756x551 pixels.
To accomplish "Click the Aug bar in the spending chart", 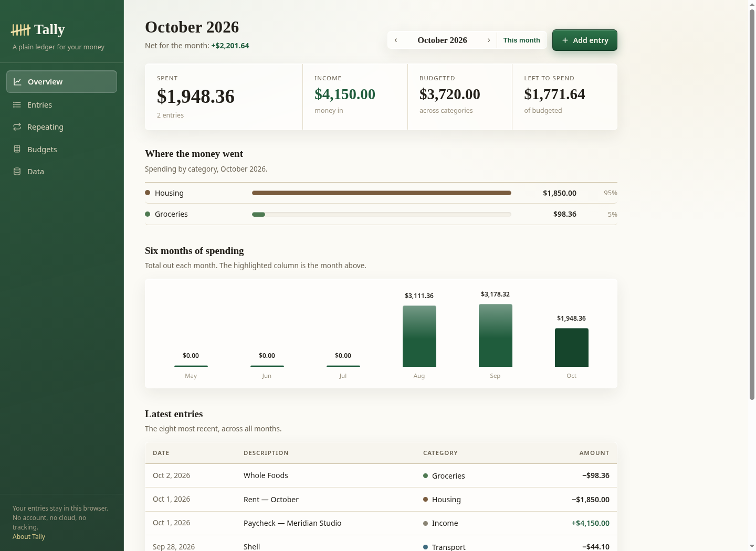I will [x=419, y=336].
